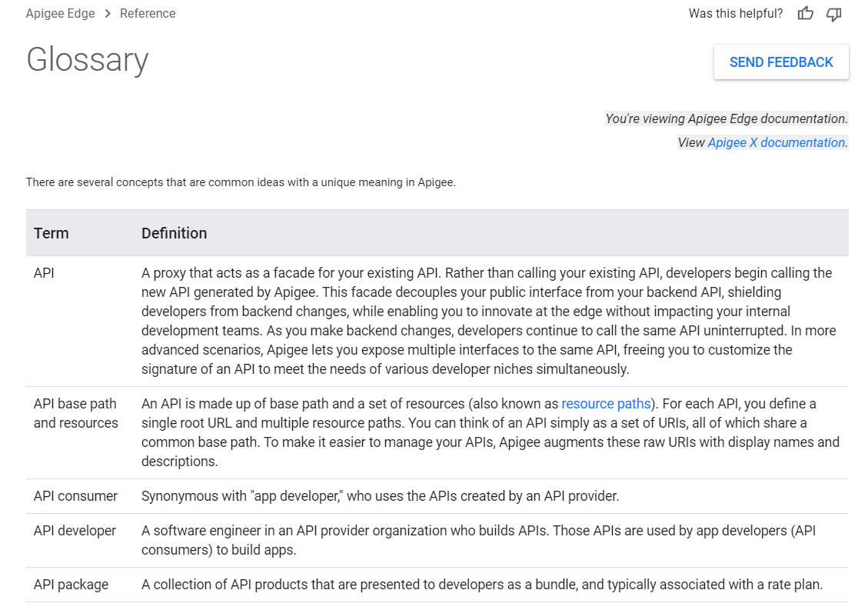Select the API base path and resources term

[76, 413]
